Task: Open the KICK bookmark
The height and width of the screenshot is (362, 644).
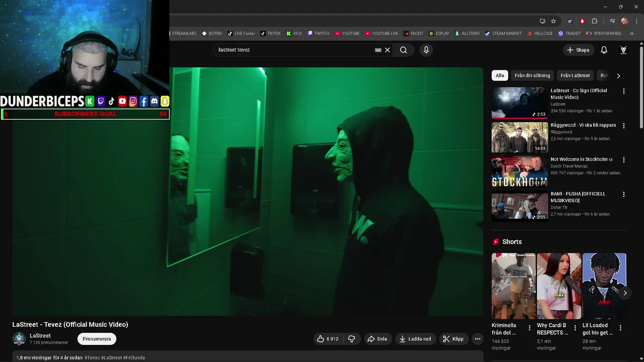Action: coord(294,34)
